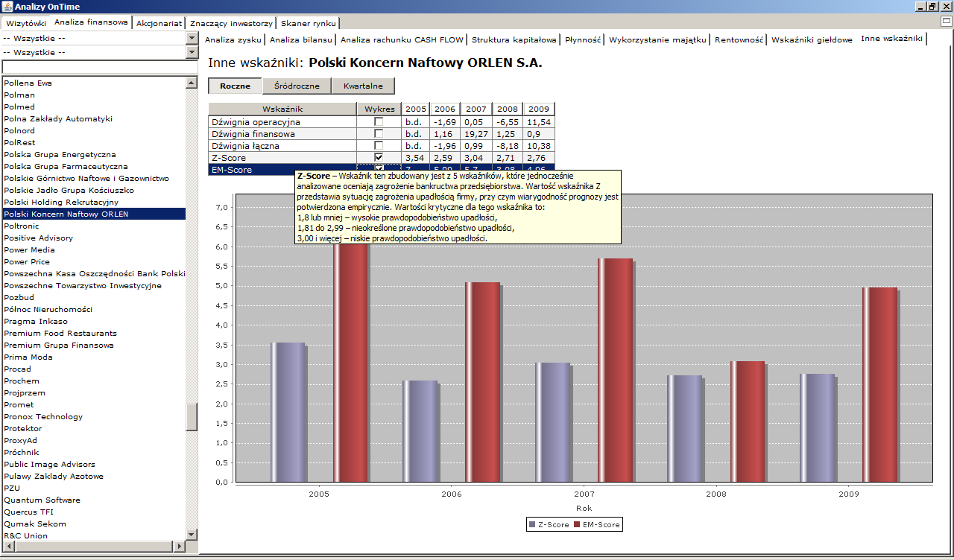The width and height of the screenshot is (954, 560).
Task: Select PZU in company list
Action: click(93, 488)
